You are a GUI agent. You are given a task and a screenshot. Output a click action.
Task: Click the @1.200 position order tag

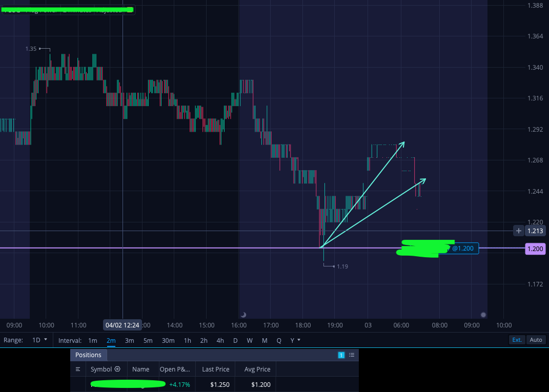(x=462, y=248)
